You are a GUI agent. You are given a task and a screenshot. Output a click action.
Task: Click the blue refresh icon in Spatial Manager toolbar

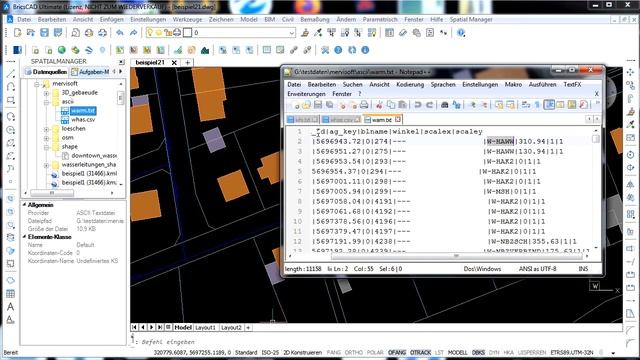pos(352,50)
